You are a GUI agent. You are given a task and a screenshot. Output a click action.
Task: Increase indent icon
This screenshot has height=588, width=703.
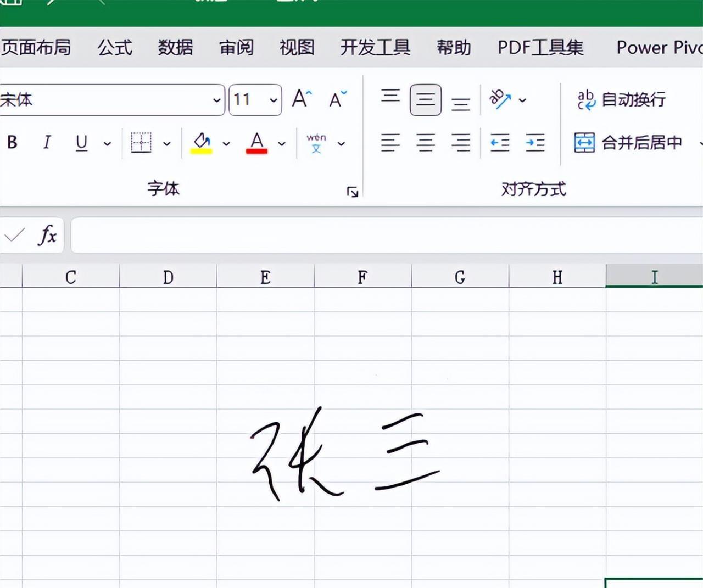coord(535,143)
